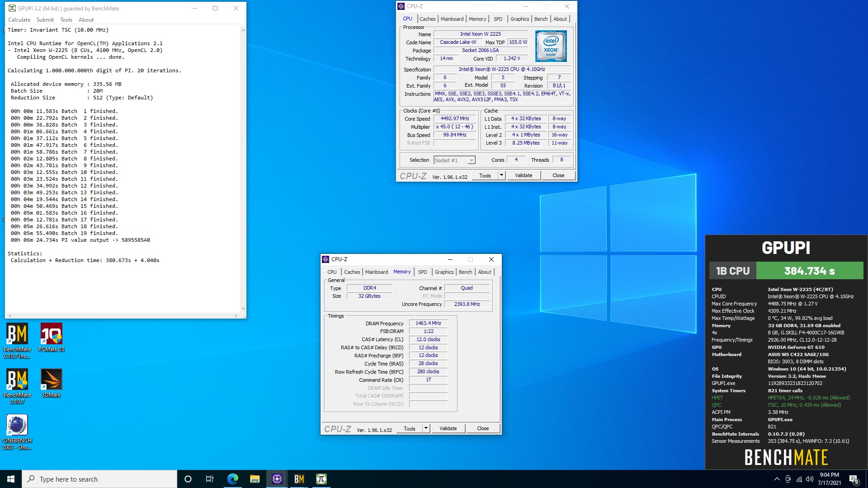Screen dimensions: 868x488
Task: Open notification center icon
Action: [x=854, y=479]
